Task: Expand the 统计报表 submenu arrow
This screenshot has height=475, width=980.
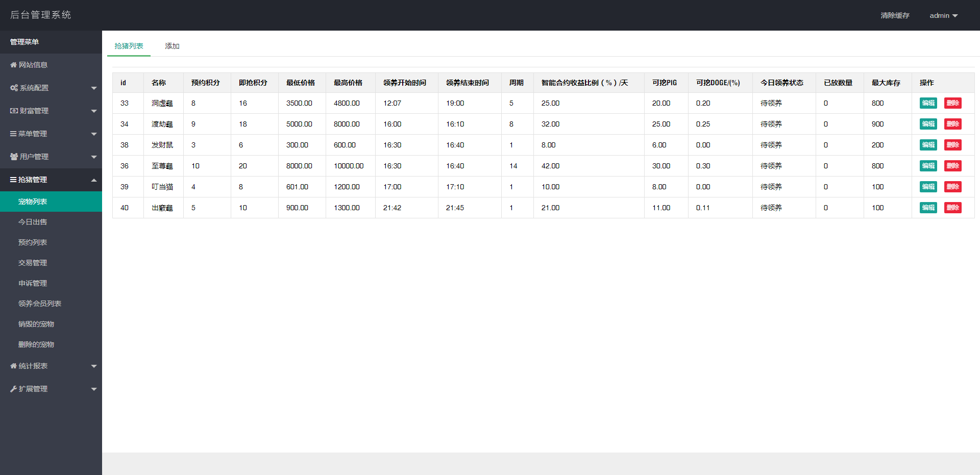Action: point(94,366)
